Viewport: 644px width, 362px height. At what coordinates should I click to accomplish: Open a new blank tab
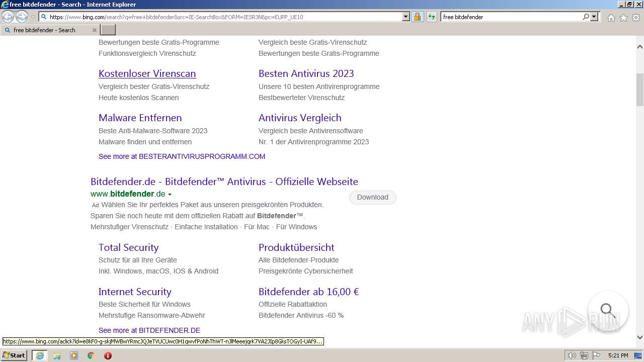click(x=108, y=30)
